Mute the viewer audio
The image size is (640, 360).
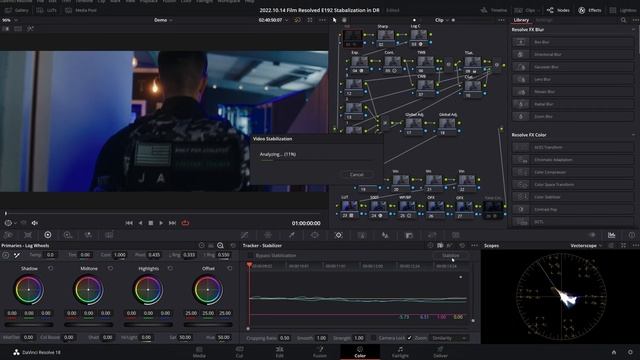click(35, 223)
